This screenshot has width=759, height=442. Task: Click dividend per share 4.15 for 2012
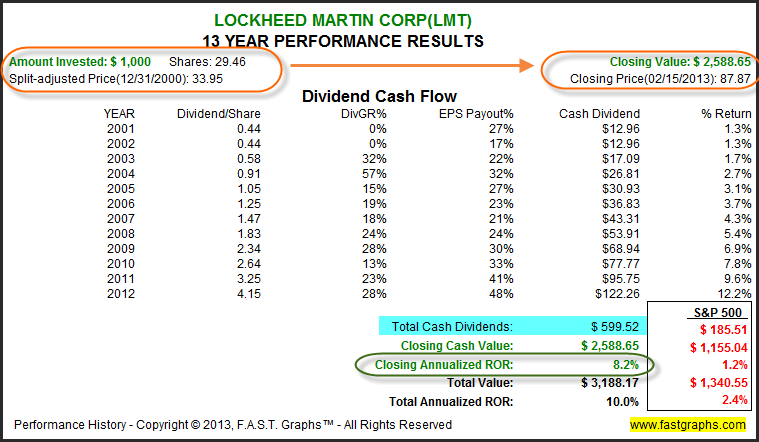pos(249,294)
